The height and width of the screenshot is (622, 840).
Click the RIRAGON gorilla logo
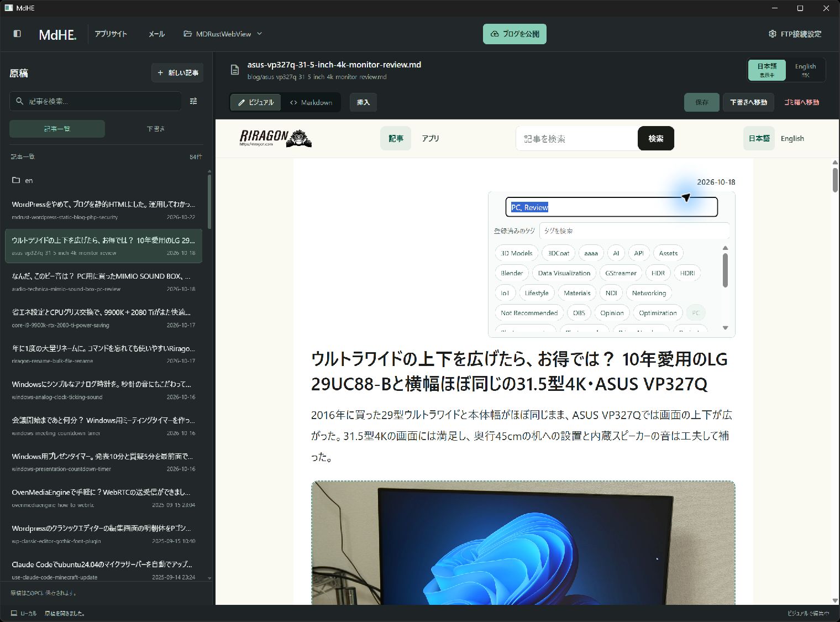(x=276, y=138)
